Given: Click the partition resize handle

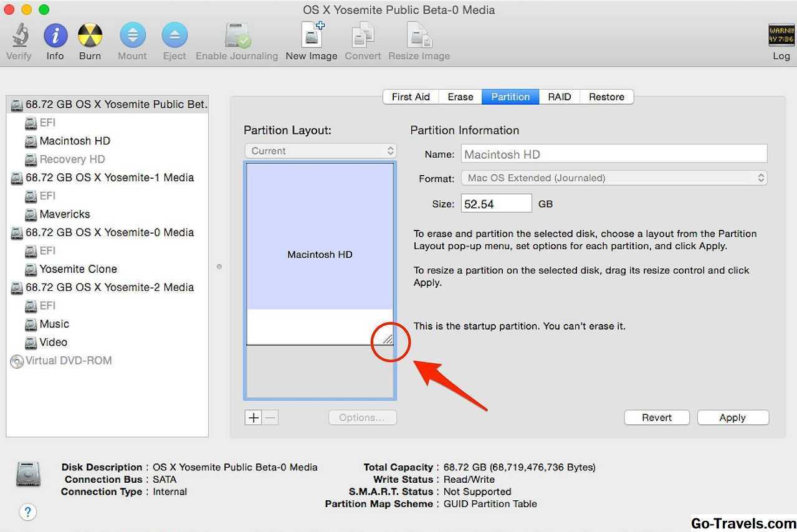Looking at the screenshot, I should point(388,339).
